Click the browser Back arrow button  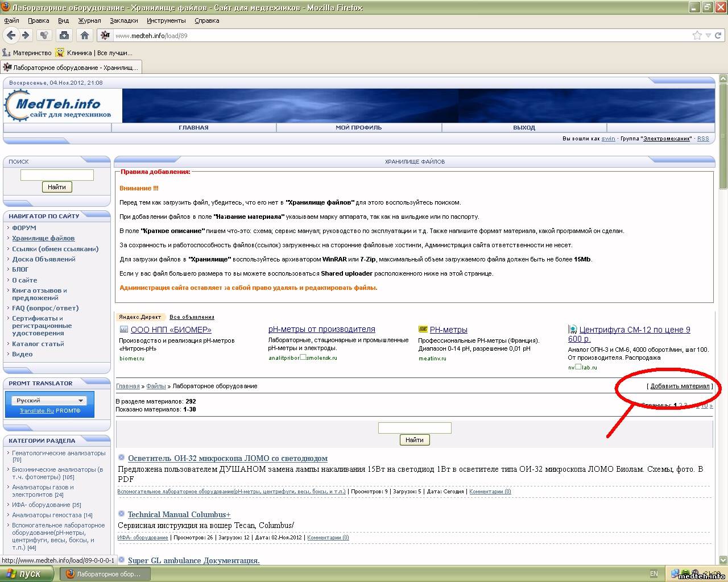pos(11,35)
